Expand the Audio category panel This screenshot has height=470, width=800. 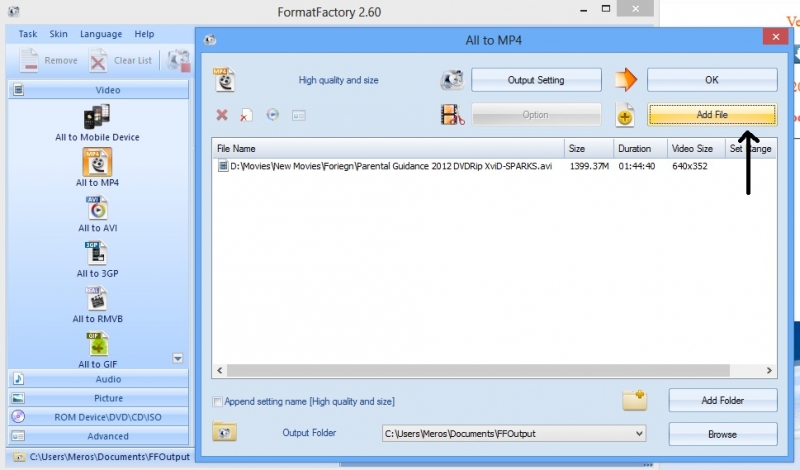tap(98, 379)
